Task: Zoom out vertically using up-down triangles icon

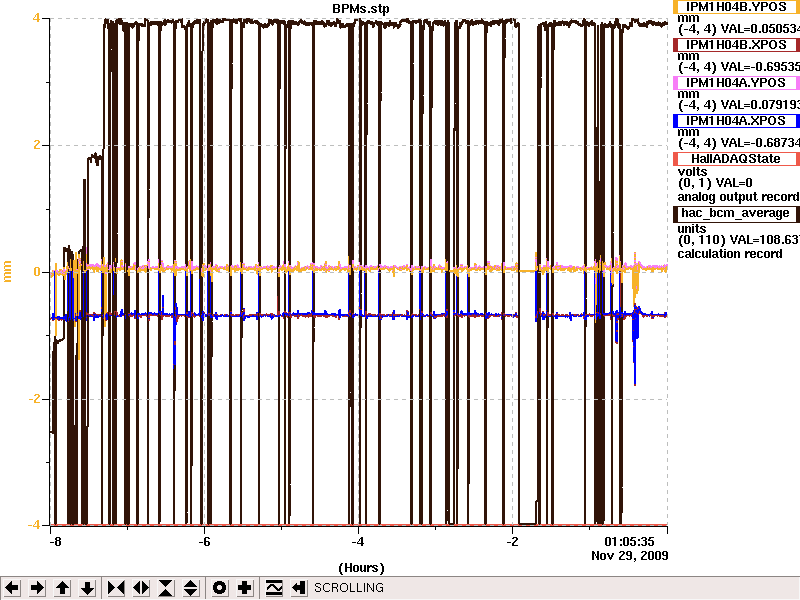Action: [190, 588]
